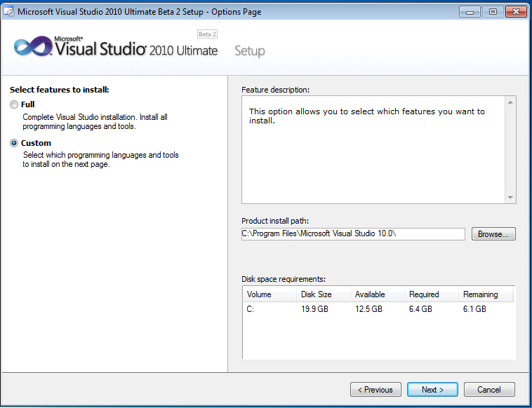This screenshot has width=532, height=408.
Task: Click the setup window title bar icon
Action: (8, 12)
